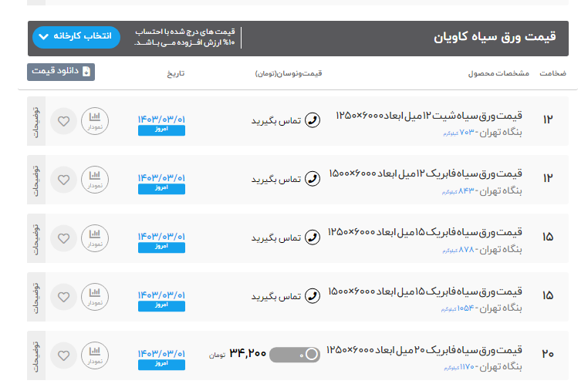This screenshot has width=588, height=384.
Task: Click the phone icon in the first 12mm row
Action: point(313,120)
